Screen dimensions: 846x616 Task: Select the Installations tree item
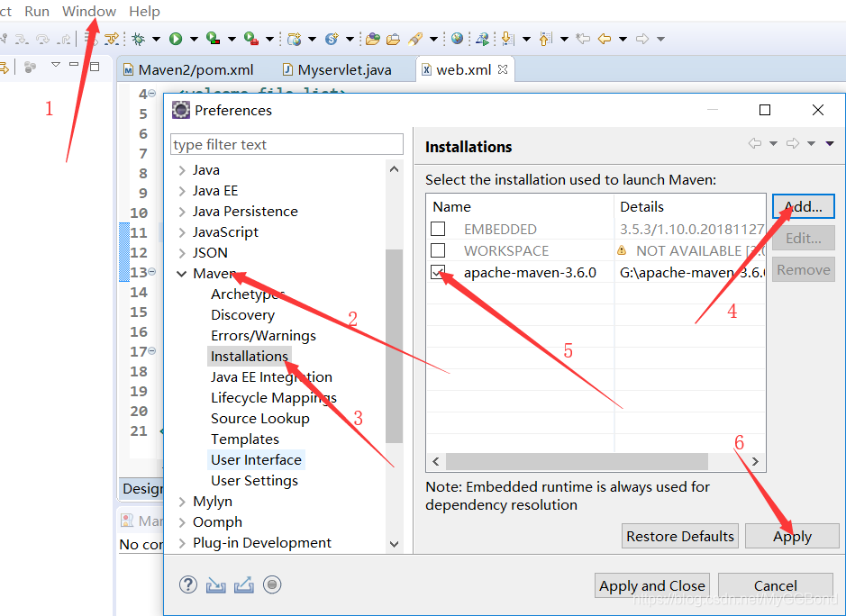(x=250, y=357)
